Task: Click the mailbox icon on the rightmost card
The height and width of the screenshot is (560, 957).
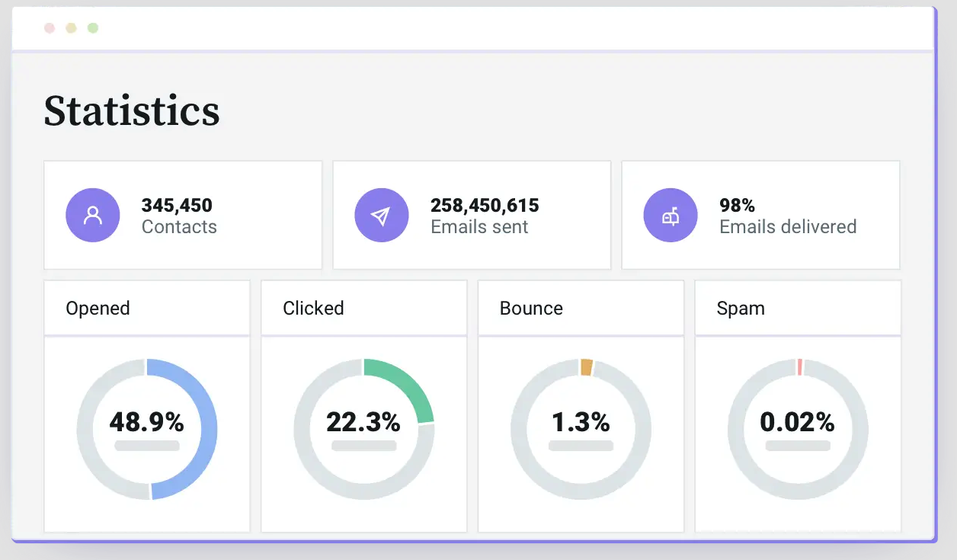Action: coord(671,216)
